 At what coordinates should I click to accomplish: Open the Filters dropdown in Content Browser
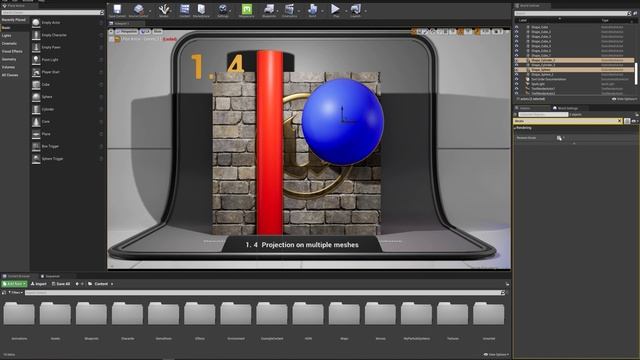pyautogui.click(x=15, y=293)
